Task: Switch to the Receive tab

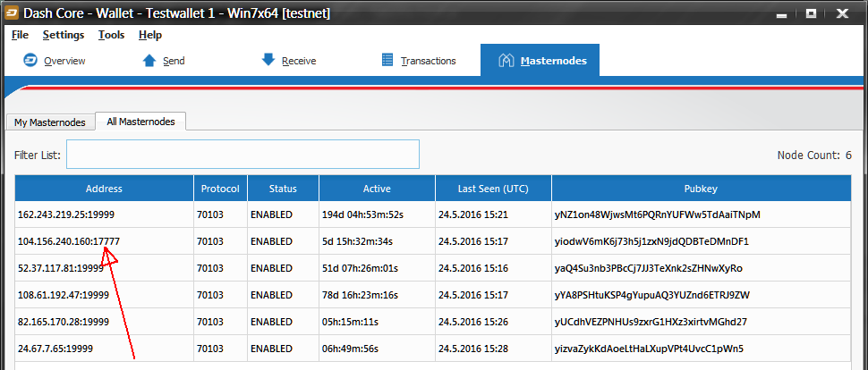Action: (288, 61)
